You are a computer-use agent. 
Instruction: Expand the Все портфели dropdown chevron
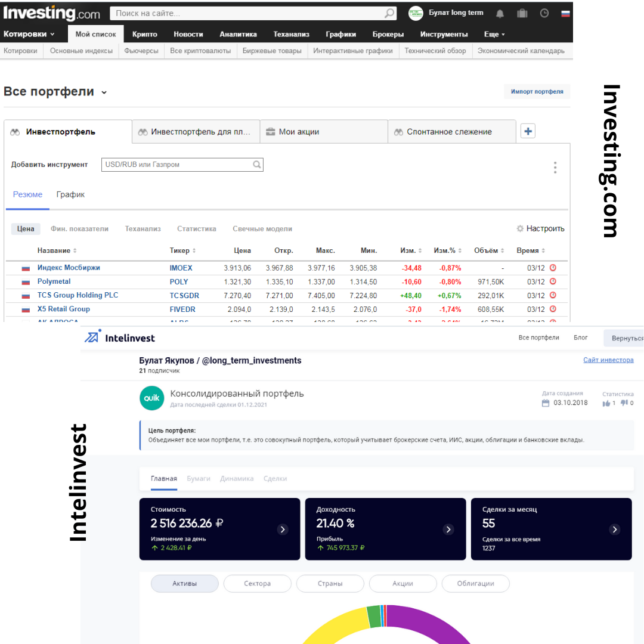[x=104, y=92]
